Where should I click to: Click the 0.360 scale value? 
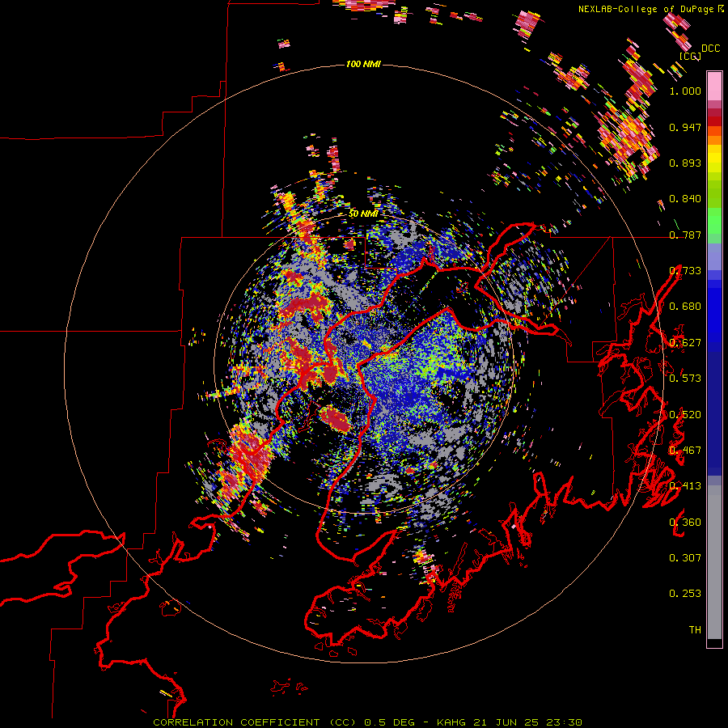(685, 523)
